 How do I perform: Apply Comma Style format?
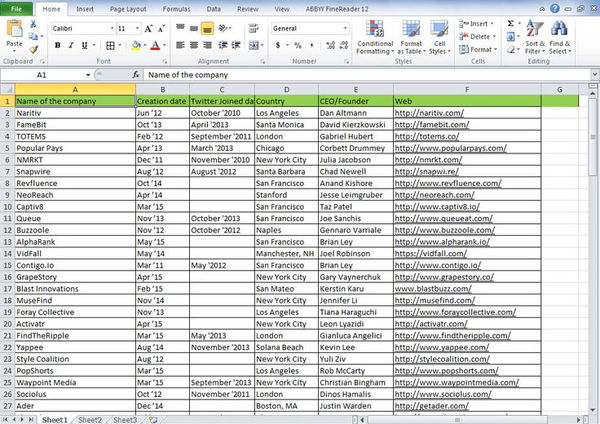point(312,45)
